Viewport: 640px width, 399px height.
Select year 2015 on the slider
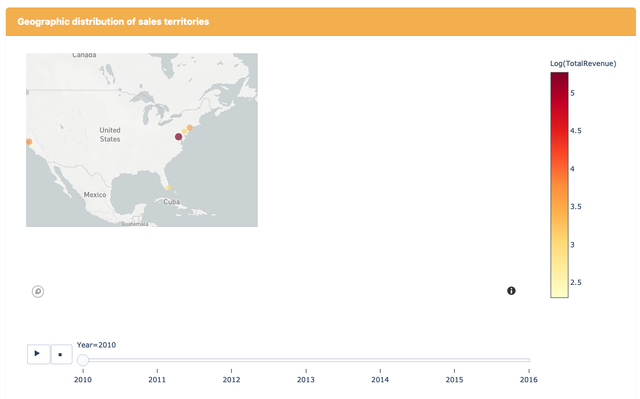pyautogui.click(x=454, y=379)
